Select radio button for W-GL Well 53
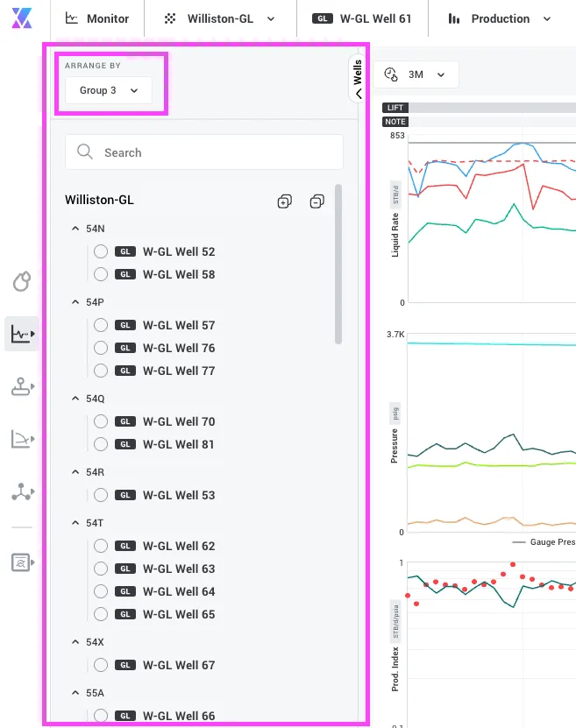This screenshot has width=576, height=728. 101,494
